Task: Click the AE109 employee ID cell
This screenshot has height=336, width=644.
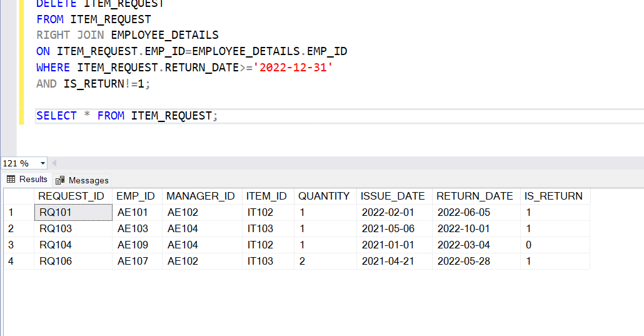Action: point(137,245)
